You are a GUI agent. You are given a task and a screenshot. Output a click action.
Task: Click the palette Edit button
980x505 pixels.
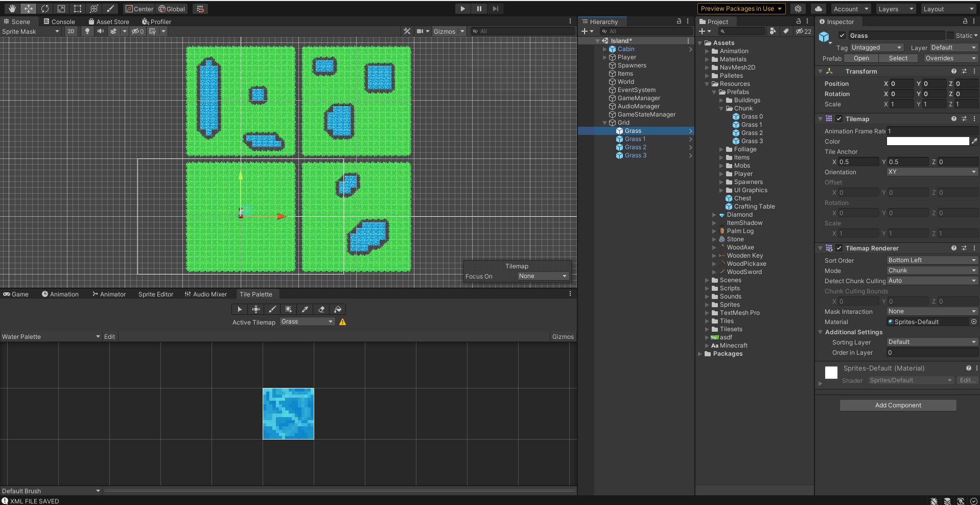point(109,336)
